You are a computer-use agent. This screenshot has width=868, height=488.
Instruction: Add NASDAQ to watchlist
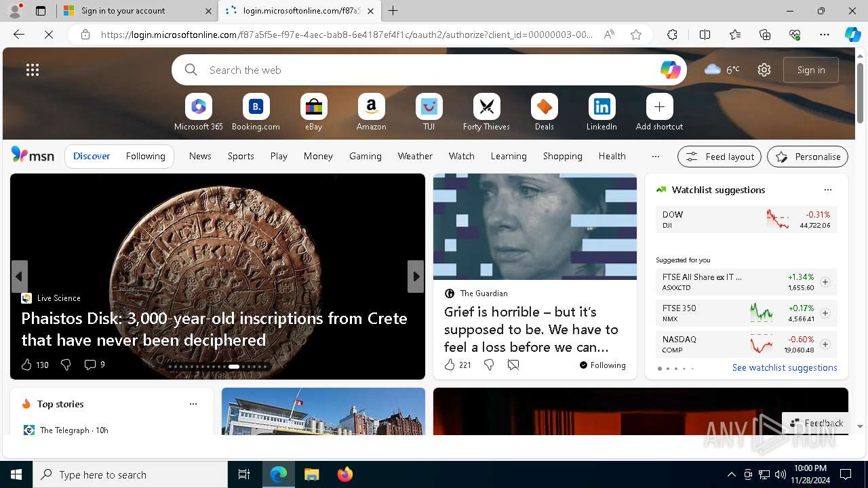click(825, 344)
